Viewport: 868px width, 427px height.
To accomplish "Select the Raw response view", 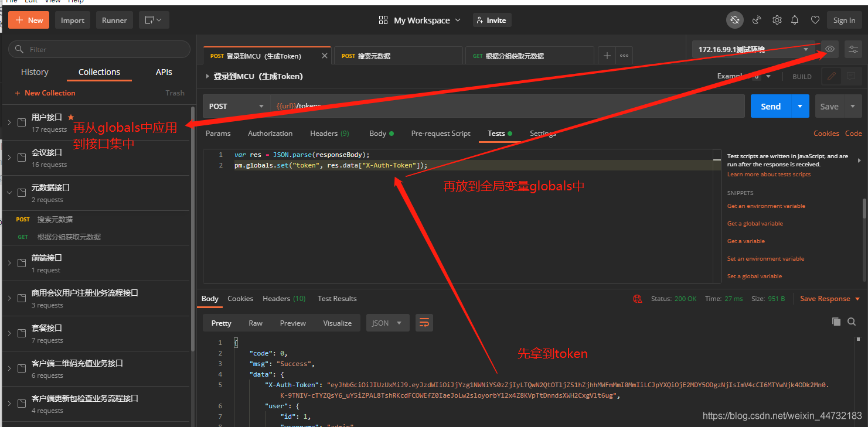I will pyautogui.click(x=256, y=323).
